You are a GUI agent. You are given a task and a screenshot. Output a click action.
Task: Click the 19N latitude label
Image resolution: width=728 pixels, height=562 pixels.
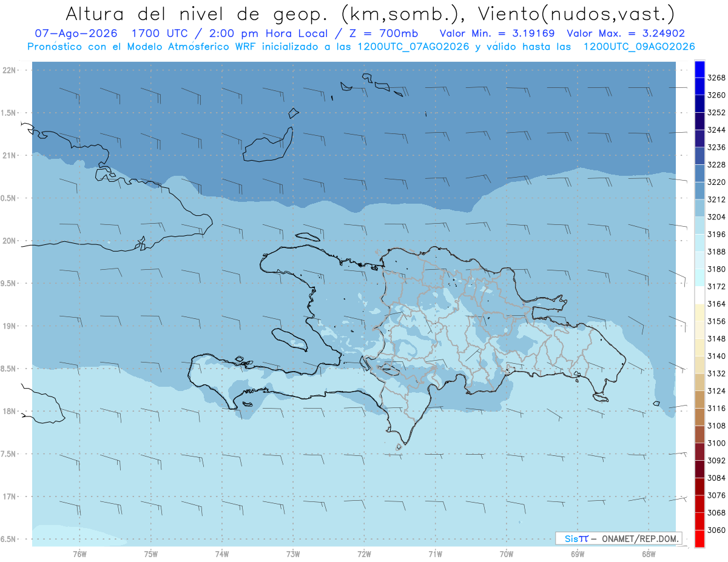click(x=10, y=326)
